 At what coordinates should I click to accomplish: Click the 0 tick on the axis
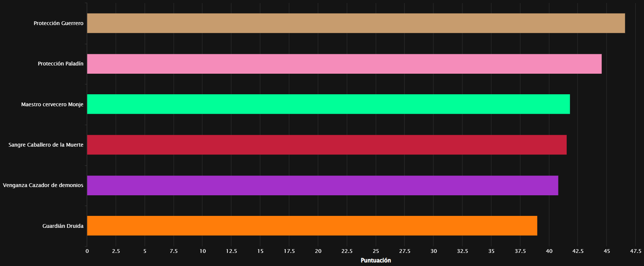click(x=87, y=251)
